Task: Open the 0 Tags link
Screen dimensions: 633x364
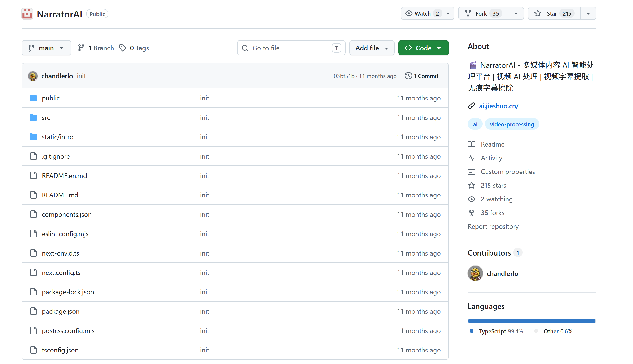Action: [x=134, y=48]
